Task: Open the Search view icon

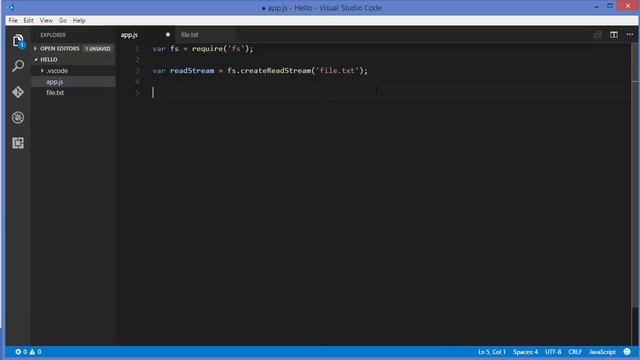Action: click(x=18, y=66)
